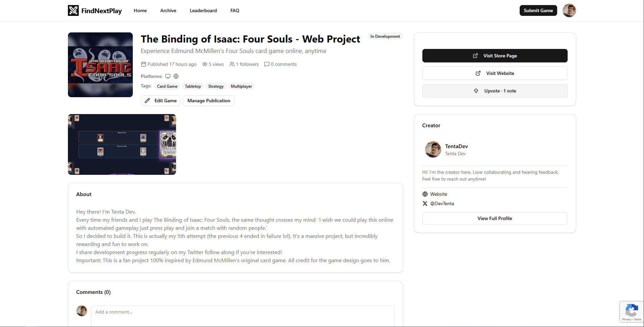
Task: Click the Manage Publication button
Action: pos(208,101)
